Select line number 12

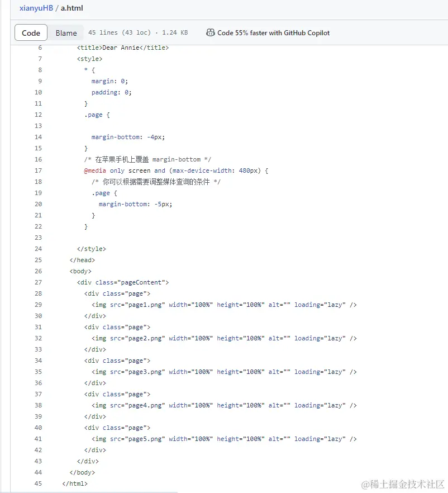[x=38, y=115]
